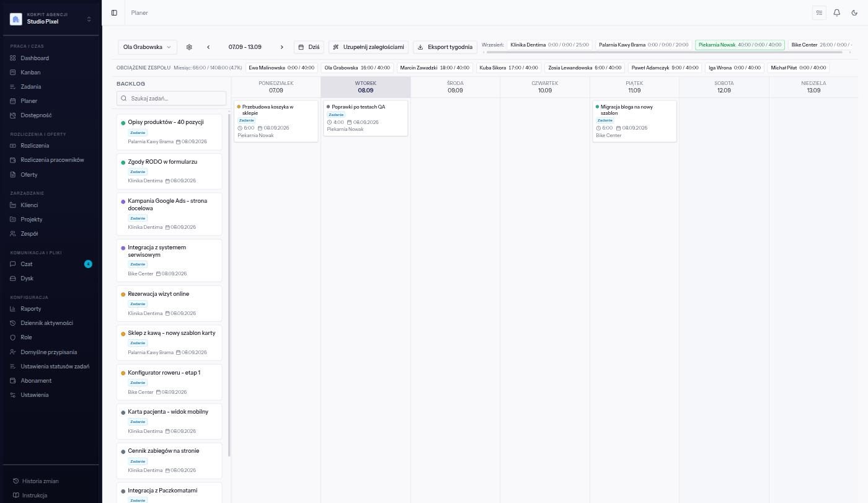
Task: Click the Czat sidebar icon
Action: point(13,264)
